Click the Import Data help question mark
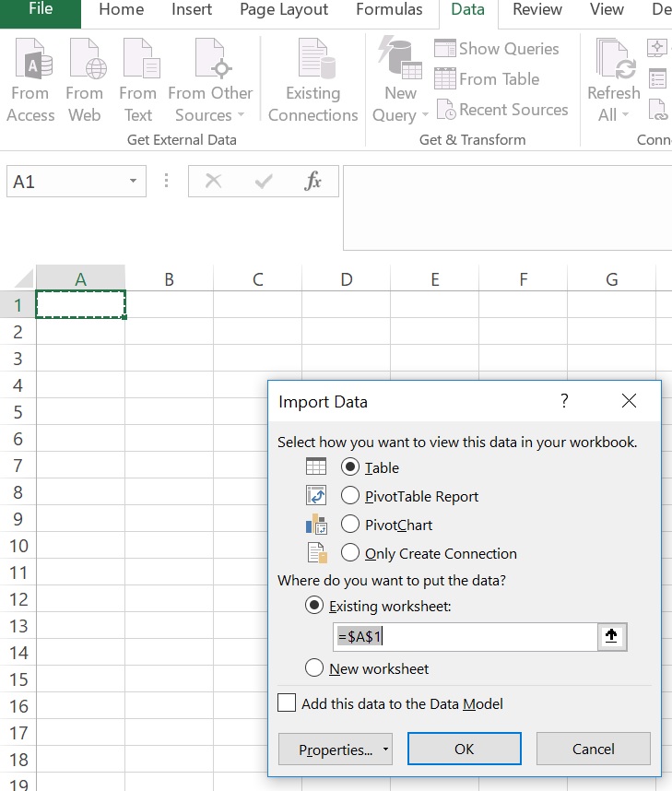This screenshot has height=791, width=672. click(564, 401)
